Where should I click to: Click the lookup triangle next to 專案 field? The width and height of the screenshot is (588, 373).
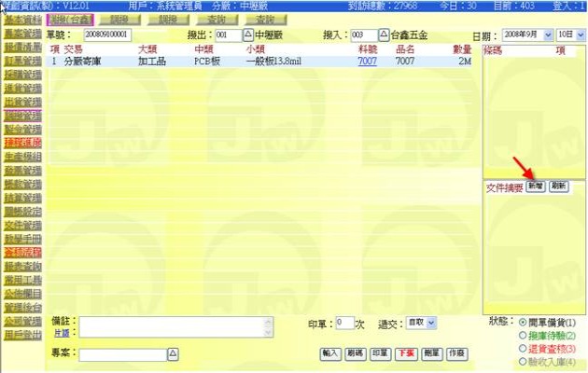172,354
